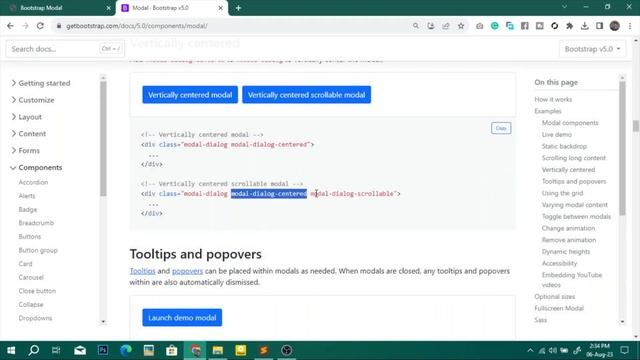Jump to Accessibility in page contents
This screenshot has width=640, height=360.
559,264
